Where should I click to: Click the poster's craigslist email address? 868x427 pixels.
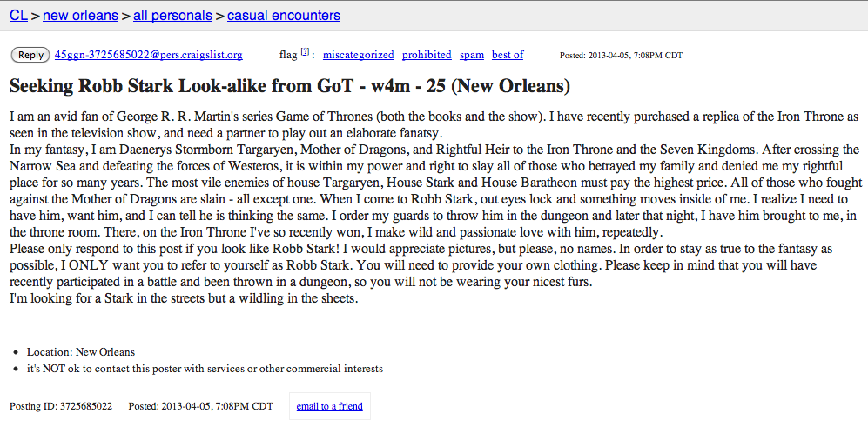[x=148, y=55]
